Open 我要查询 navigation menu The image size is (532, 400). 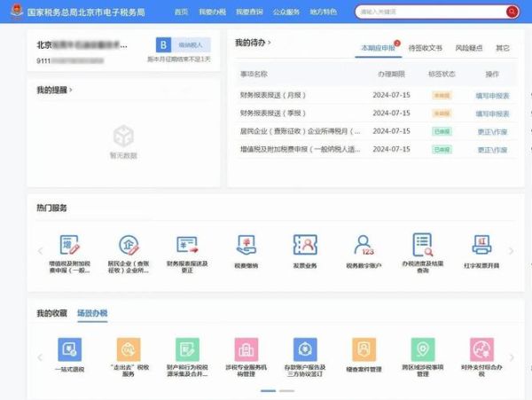point(249,12)
